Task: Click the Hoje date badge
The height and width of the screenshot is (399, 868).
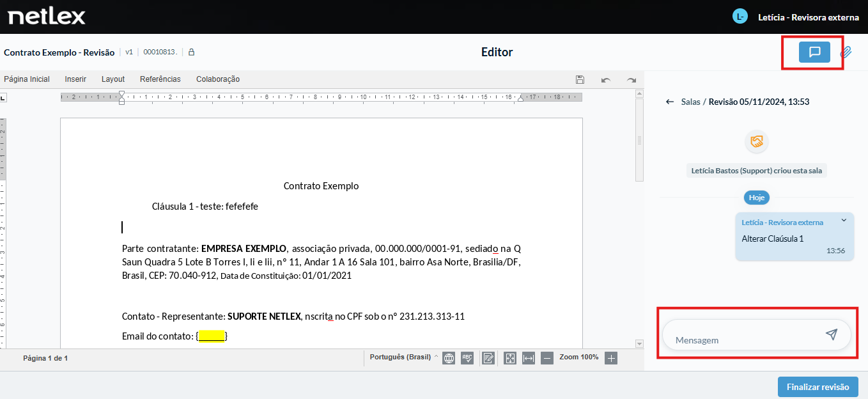Action: pyautogui.click(x=757, y=198)
